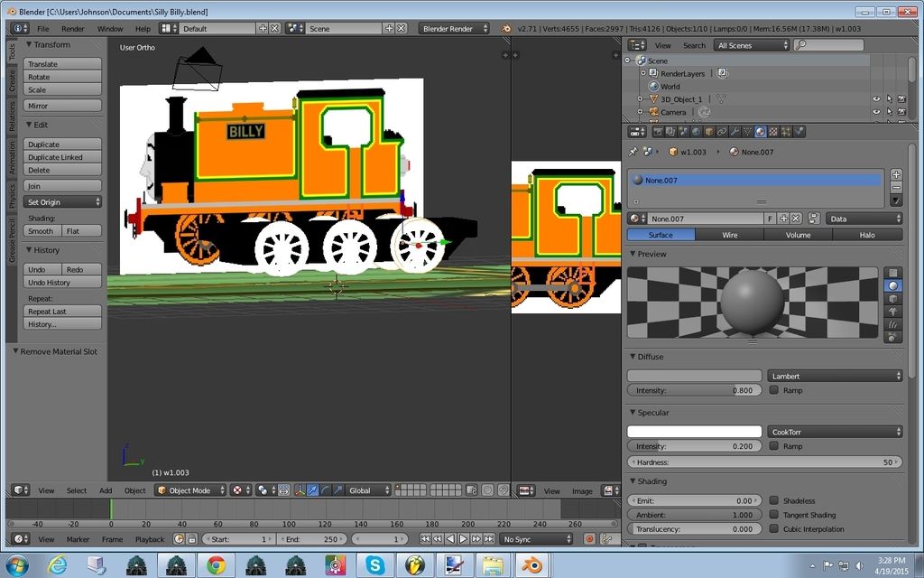
Task: Open Skype from the Windows taskbar
Action: click(x=374, y=565)
